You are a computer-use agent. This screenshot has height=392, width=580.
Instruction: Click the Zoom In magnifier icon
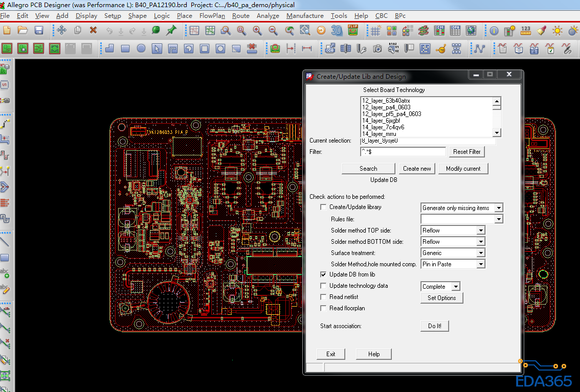pyautogui.click(x=257, y=31)
